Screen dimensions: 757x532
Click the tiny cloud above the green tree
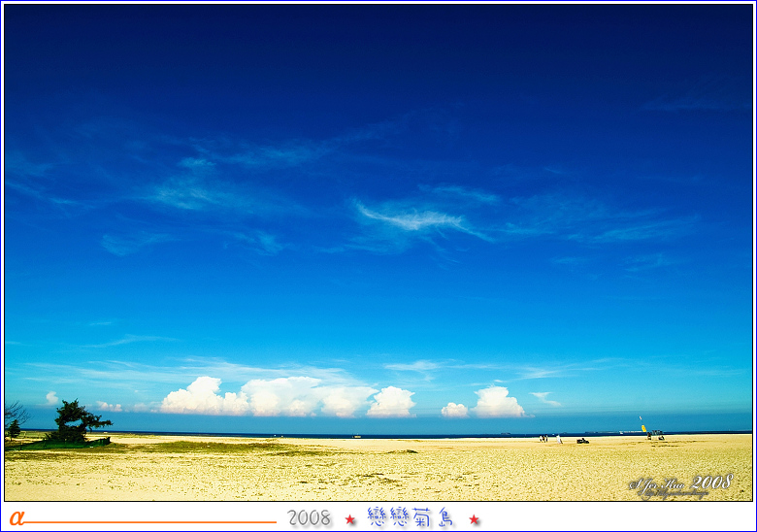(52, 397)
